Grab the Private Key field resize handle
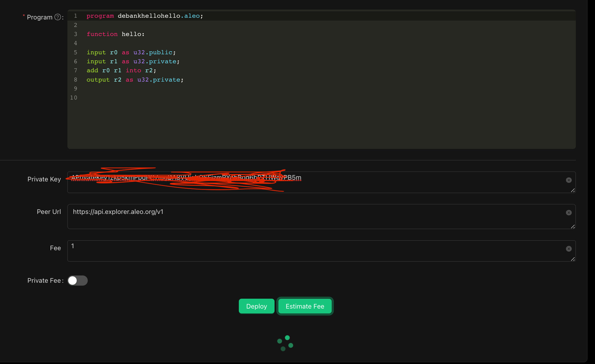This screenshot has height=364, width=595. pyautogui.click(x=573, y=190)
